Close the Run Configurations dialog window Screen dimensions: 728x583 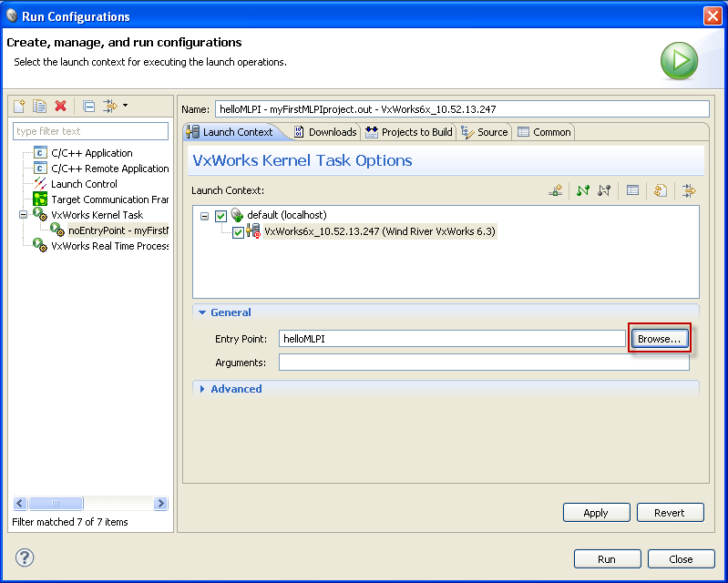pyautogui.click(x=713, y=15)
